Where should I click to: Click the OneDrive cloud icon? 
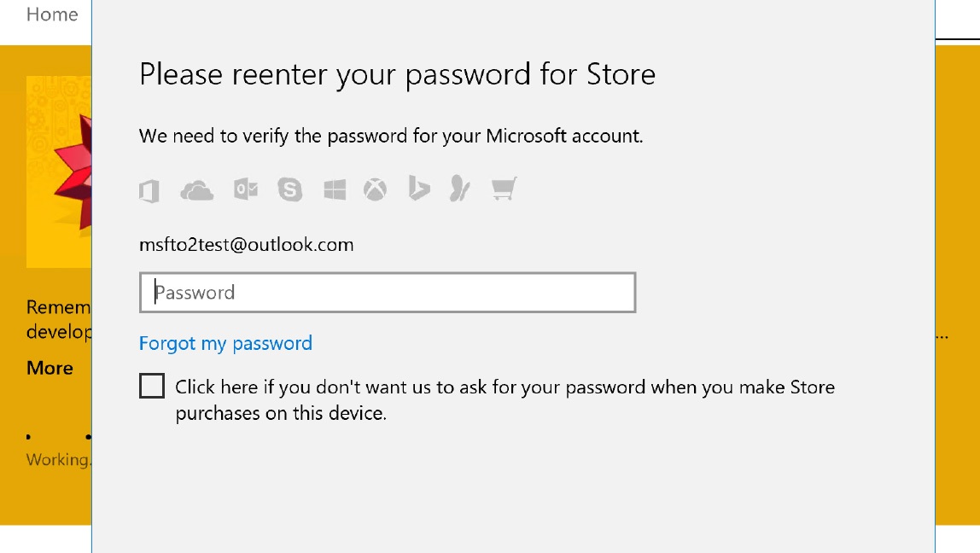coord(197,190)
